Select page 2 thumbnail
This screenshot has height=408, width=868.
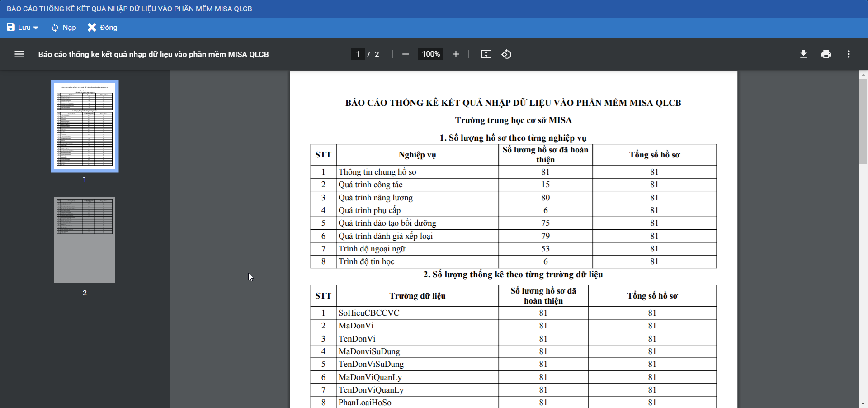pyautogui.click(x=85, y=240)
